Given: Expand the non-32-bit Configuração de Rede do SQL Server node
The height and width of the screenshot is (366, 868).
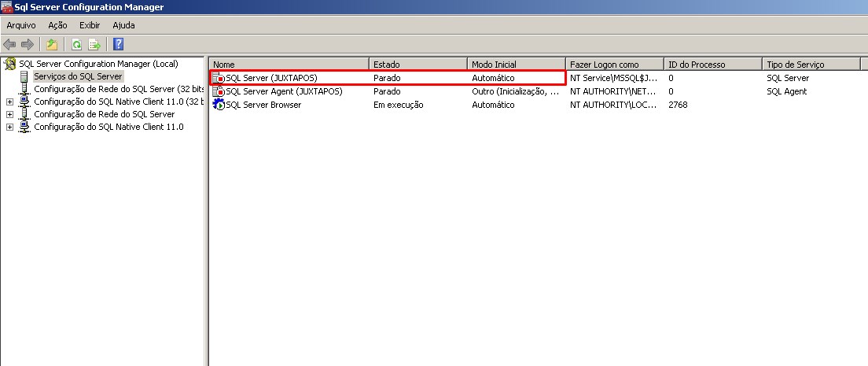Looking at the screenshot, I should click(x=9, y=115).
